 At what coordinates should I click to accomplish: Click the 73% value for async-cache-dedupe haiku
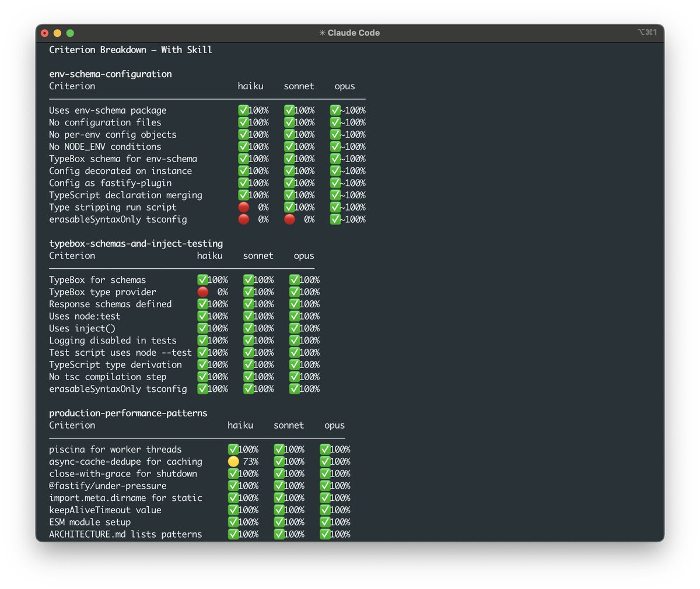coord(251,462)
